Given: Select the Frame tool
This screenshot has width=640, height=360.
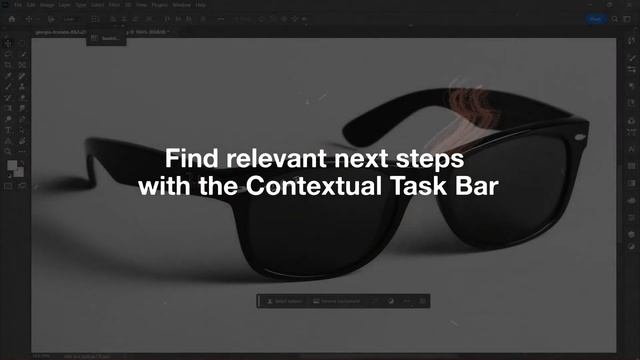Looking at the screenshot, I should [22, 65].
